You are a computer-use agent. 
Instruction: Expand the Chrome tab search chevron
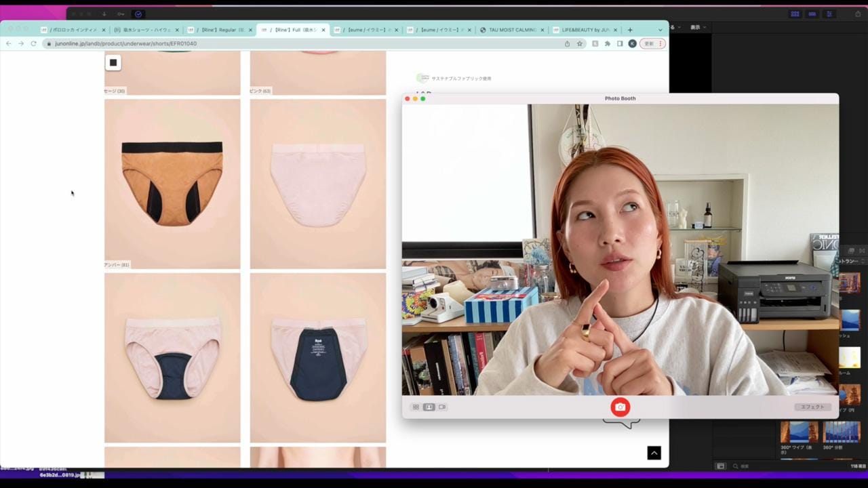tap(660, 30)
